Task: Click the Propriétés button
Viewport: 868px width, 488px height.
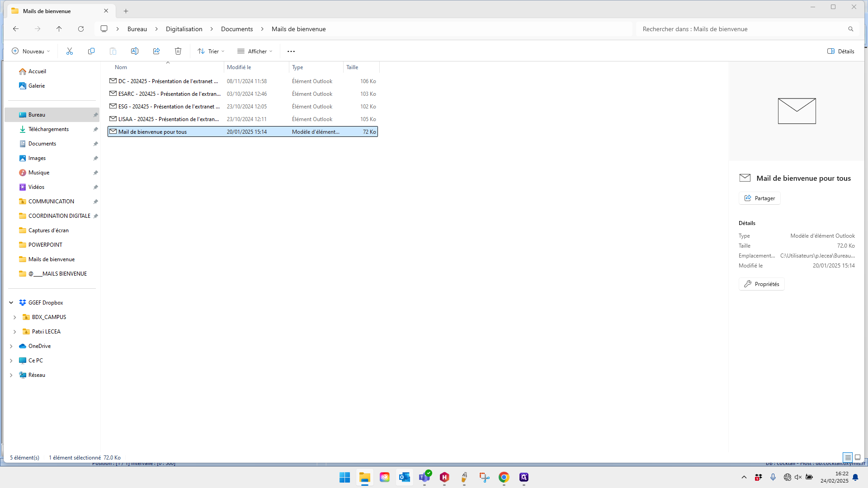Action: click(762, 284)
